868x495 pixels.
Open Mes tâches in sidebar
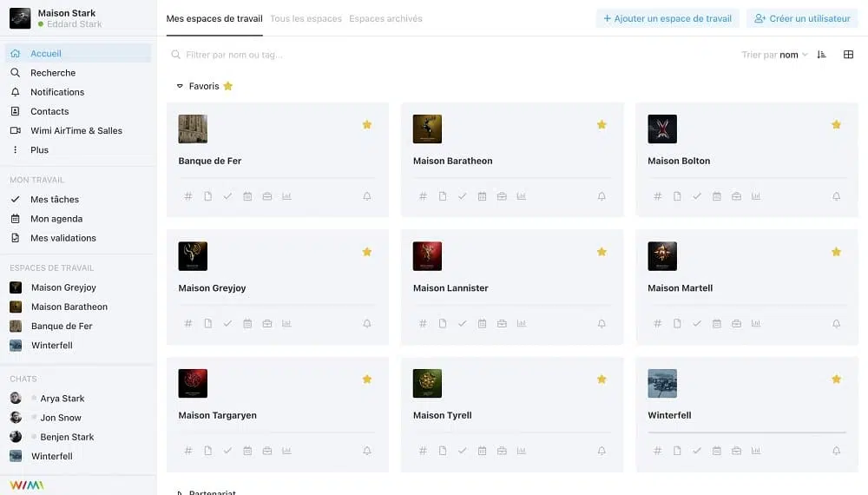(78, 200)
